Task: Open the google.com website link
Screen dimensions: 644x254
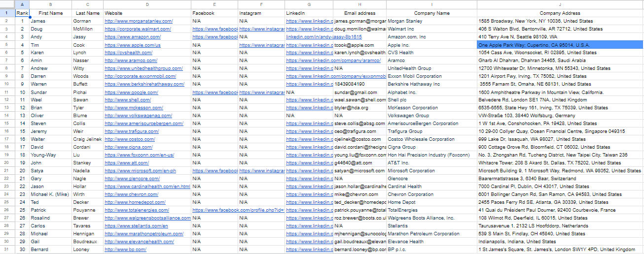Action: coord(131,92)
